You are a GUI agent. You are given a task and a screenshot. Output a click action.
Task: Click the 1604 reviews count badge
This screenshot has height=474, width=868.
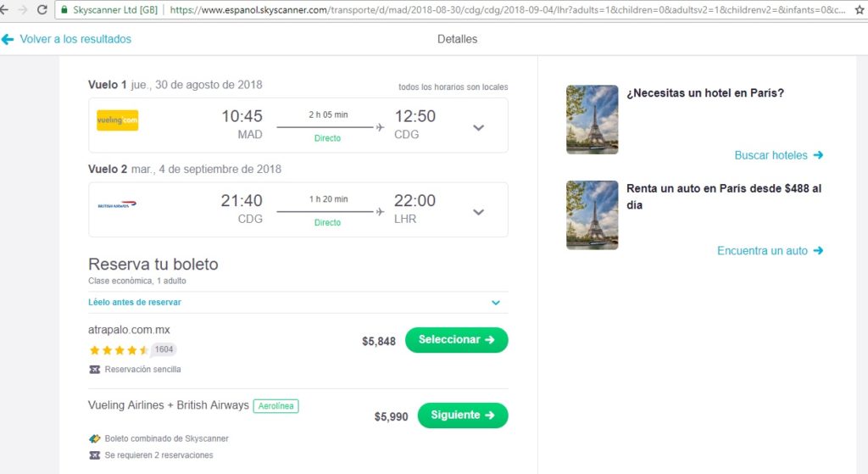click(164, 349)
